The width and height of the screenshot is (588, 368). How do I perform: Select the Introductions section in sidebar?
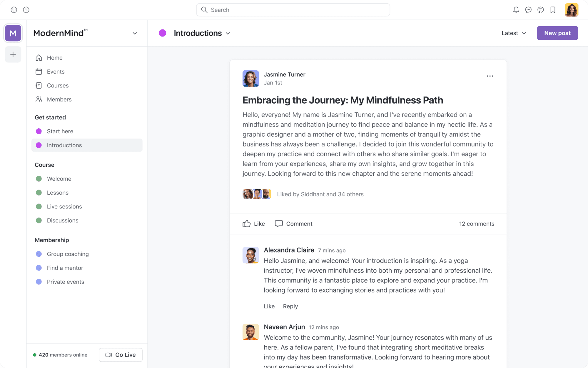tap(64, 145)
